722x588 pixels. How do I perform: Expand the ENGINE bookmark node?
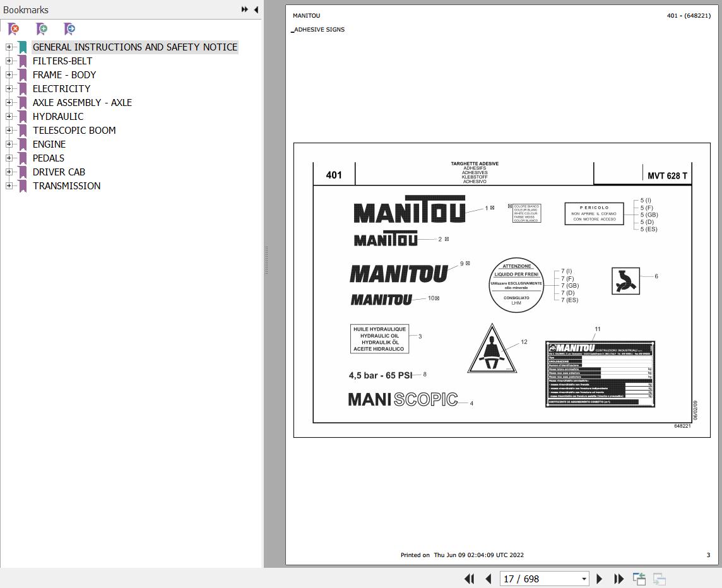pos(9,144)
